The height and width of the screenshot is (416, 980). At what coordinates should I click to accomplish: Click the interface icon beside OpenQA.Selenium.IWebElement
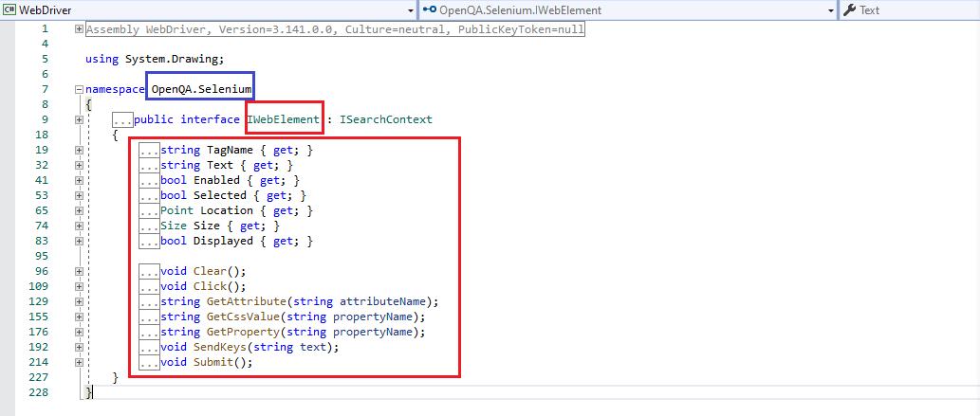point(430,10)
